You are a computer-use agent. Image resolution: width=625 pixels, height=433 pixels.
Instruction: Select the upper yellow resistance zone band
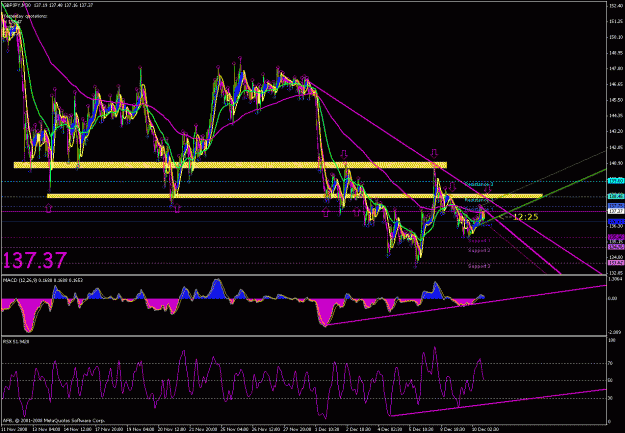click(230, 165)
